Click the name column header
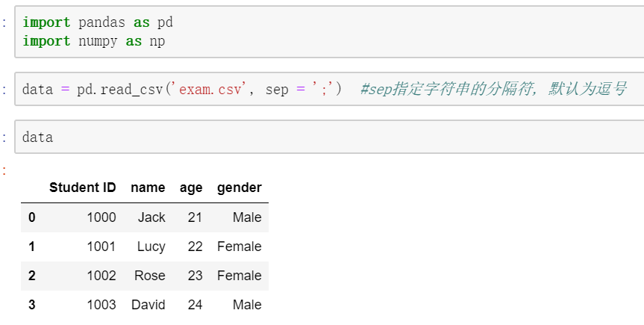The width and height of the screenshot is (644, 325). (x=148, y=188)
